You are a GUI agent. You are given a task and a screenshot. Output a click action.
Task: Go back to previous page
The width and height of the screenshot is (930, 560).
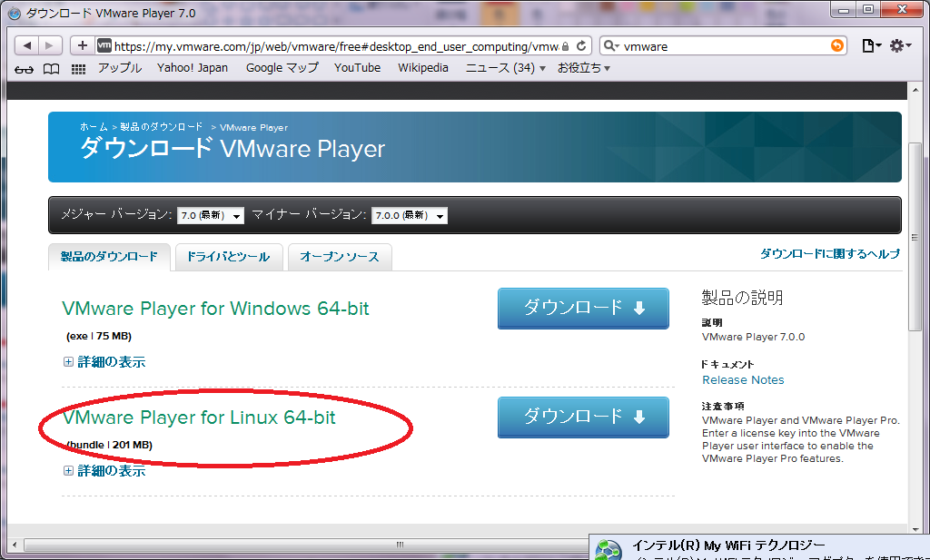tap(26, 45)
